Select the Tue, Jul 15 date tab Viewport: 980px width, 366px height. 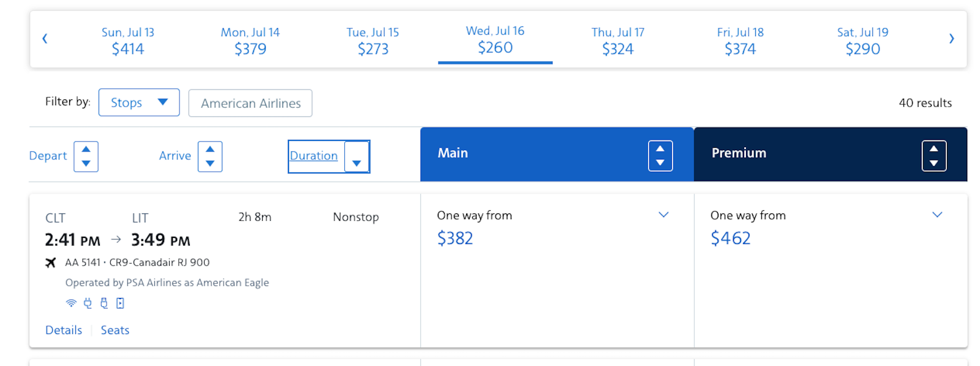point(373,40)
